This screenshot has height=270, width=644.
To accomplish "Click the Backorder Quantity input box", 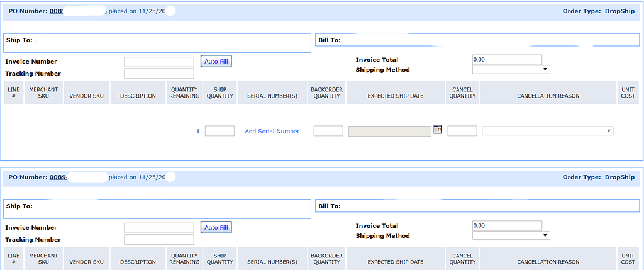I will coord(328,131).
